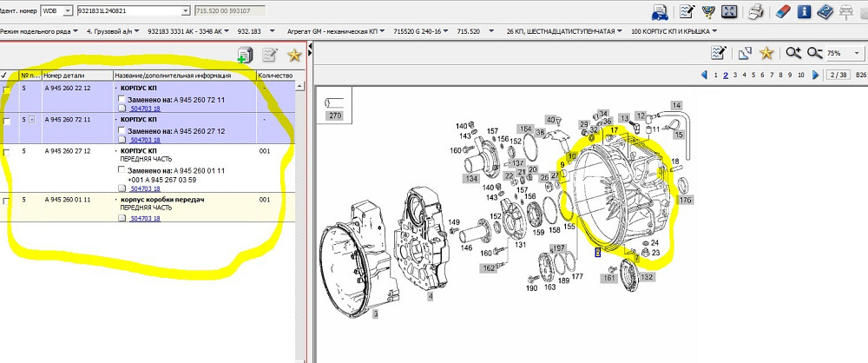The width and height of the screenshot is (868, 363).
Task: Select the checkbox for part A 945 260 01 11
Action: (x=8, y=201)
